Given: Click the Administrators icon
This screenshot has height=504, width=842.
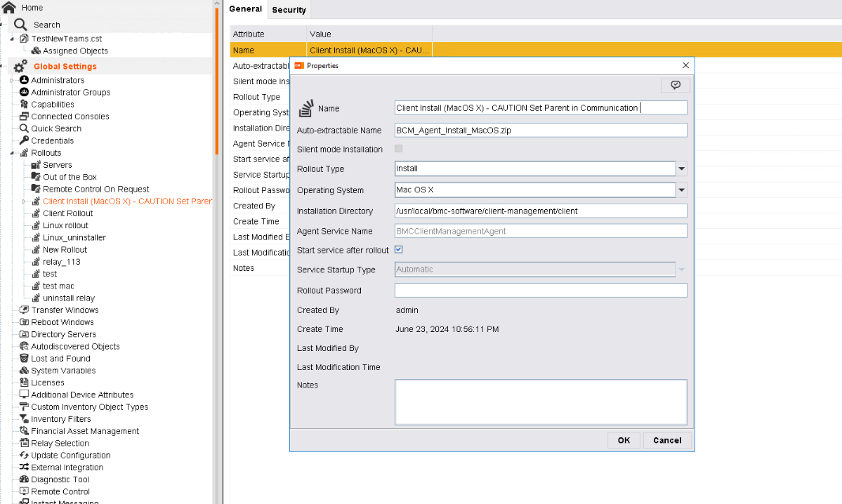Looking at the screenshot, I should point(24,80).
